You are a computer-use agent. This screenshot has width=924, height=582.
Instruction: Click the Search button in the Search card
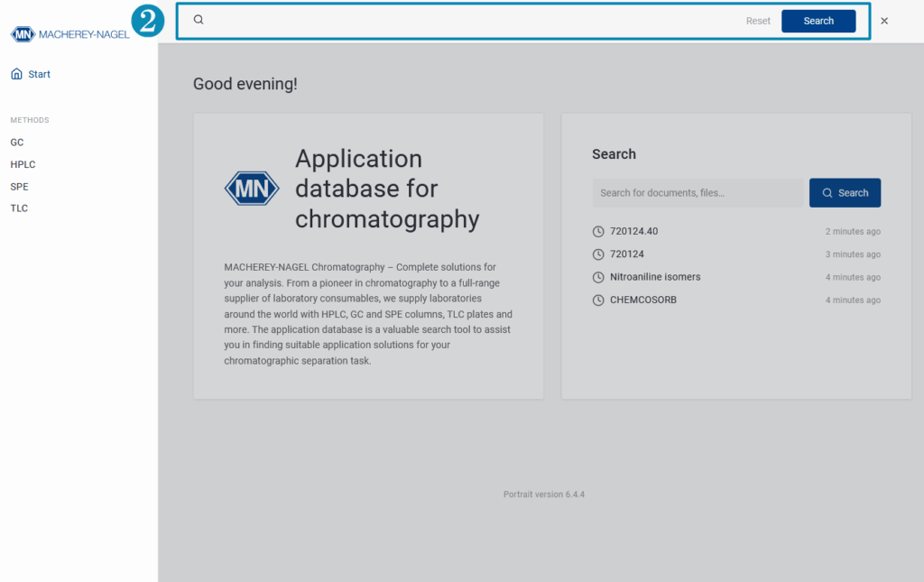(x=845, y=192)
